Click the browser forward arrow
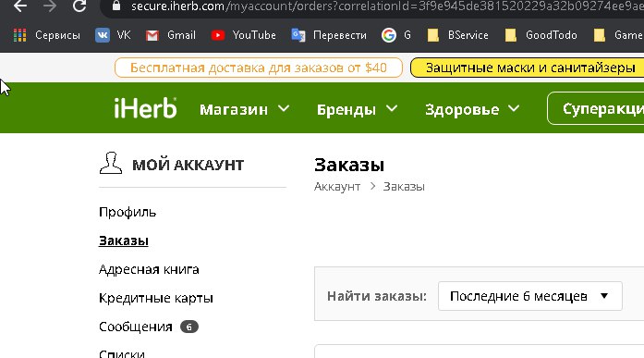This screenshot has height=358, width=644. 50,6
